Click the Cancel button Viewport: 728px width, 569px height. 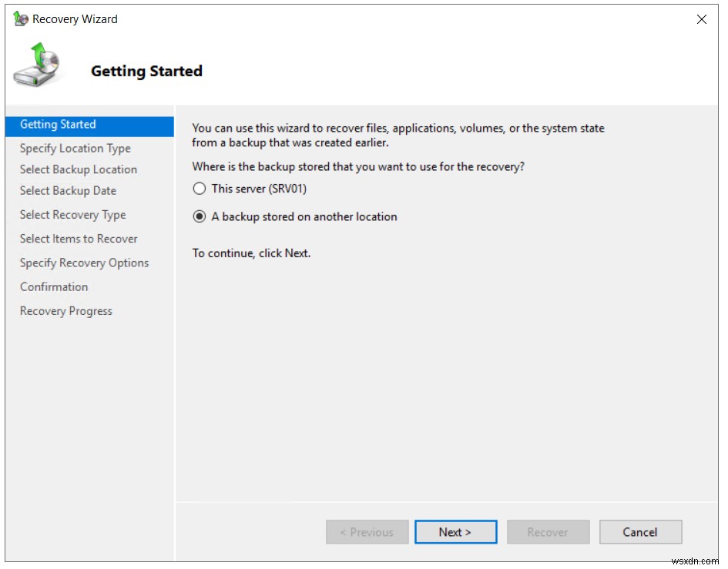point(640,531)
